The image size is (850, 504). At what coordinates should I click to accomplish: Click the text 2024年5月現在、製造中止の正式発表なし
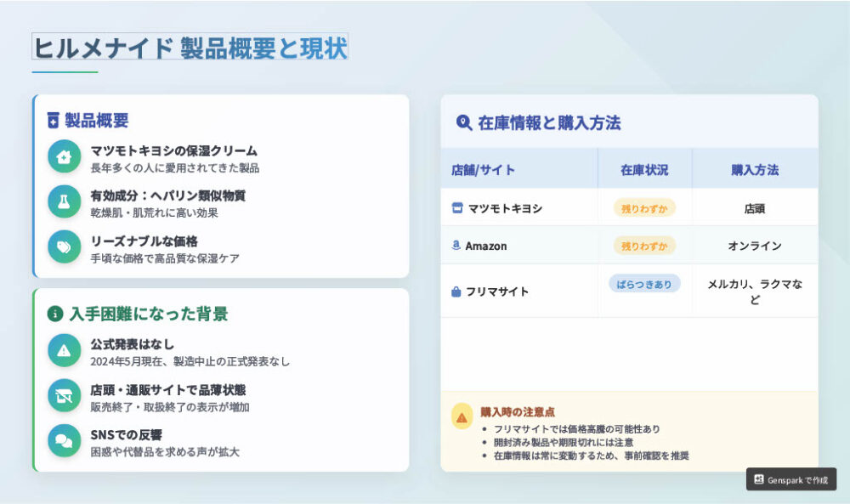[190, 361]
